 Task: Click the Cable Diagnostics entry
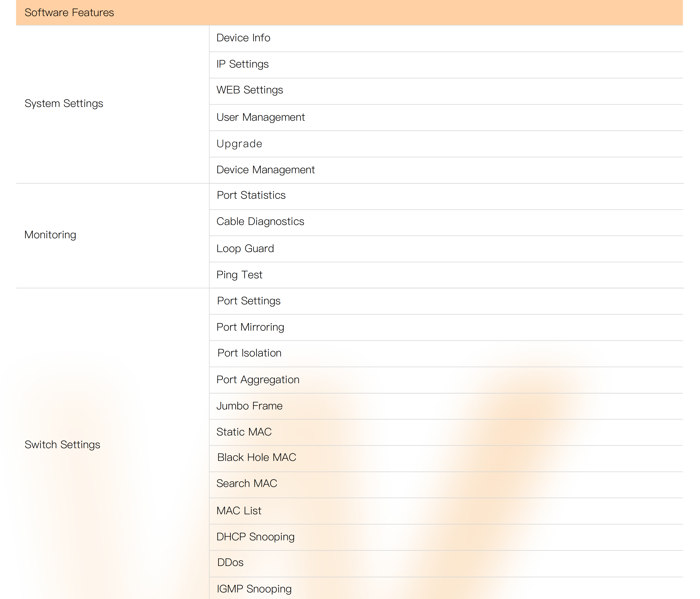point(260,221)
